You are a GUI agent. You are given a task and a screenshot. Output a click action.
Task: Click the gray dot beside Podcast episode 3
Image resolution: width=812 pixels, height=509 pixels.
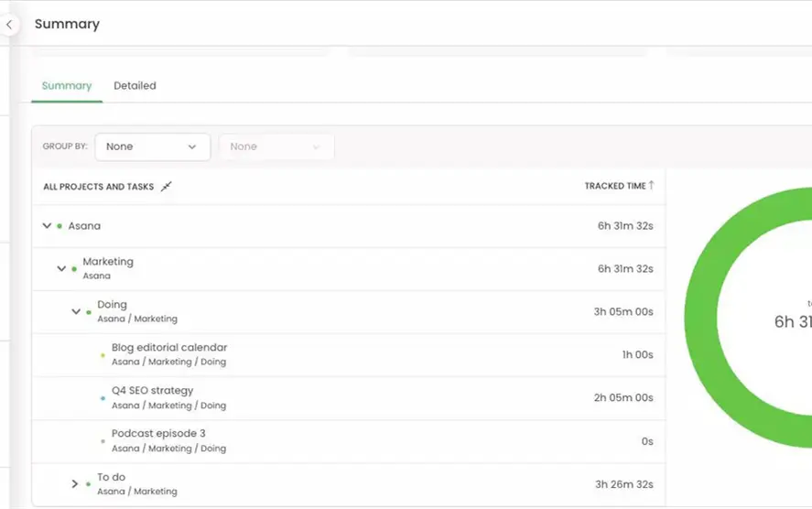103,441
